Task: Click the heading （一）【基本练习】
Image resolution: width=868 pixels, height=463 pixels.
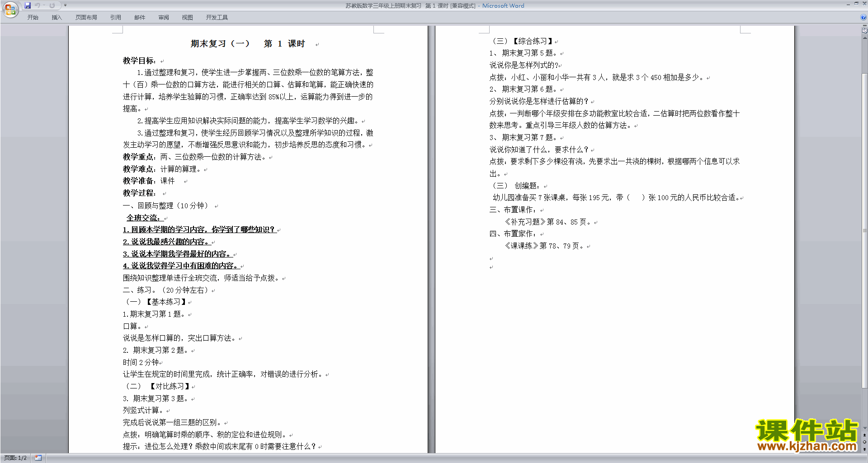Action: [156, 302]
